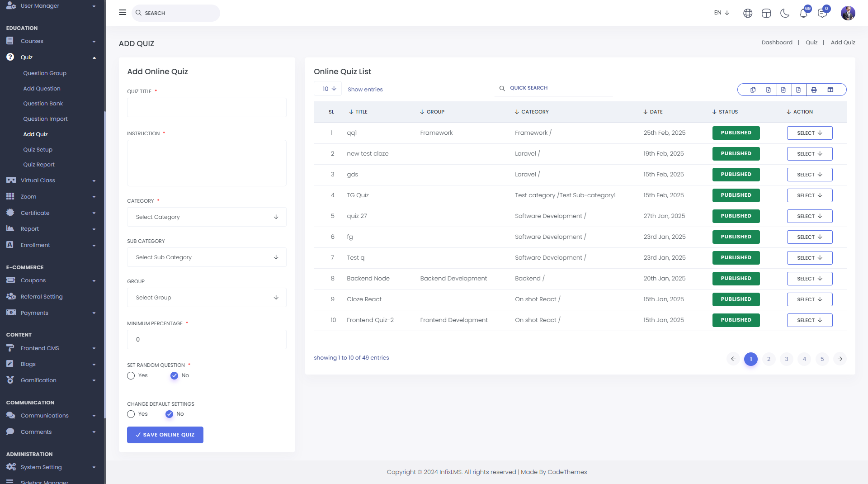868x484 pixels.
Task: Click Published status for quiz 27
Action: tap(736, 216)
